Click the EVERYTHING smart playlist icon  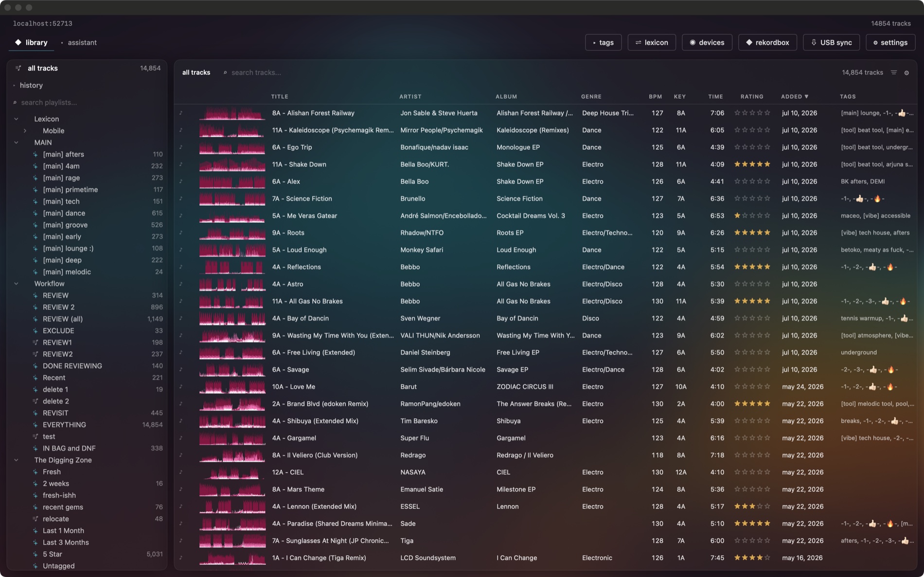36,424
